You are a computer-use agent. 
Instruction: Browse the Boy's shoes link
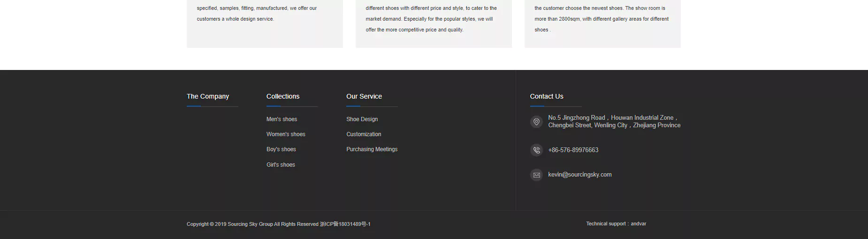(281, 149)
